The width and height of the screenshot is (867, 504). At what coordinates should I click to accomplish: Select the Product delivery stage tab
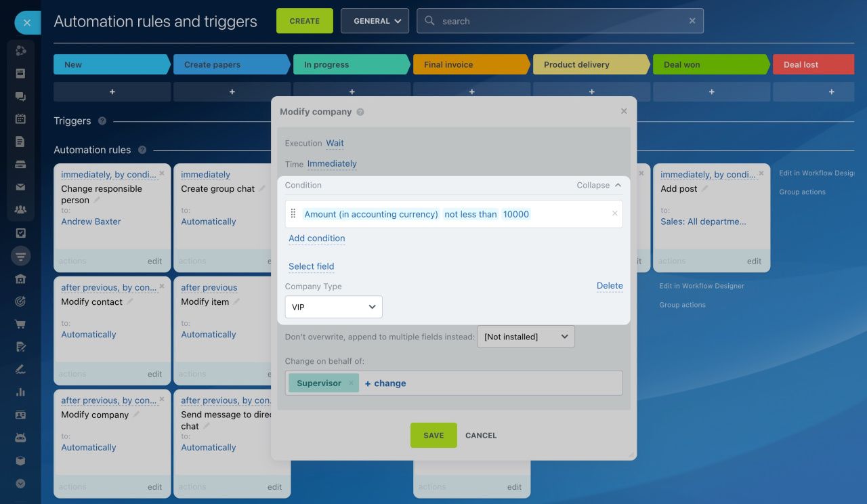point(591,64)
